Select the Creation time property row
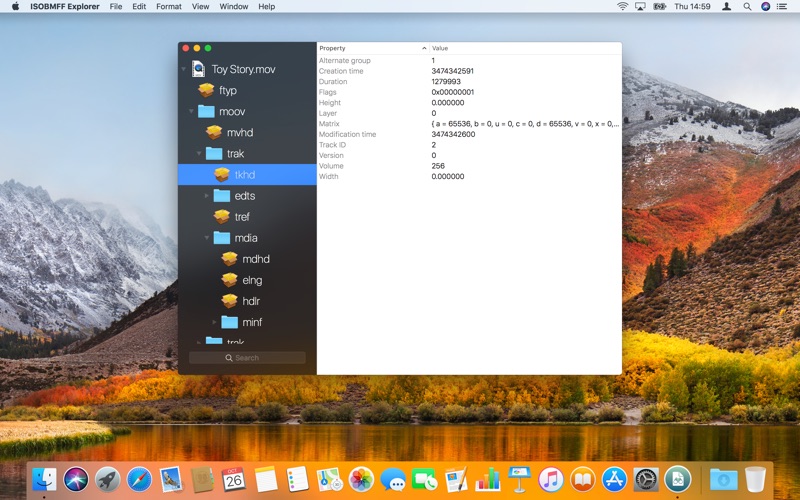The image size is (800, 500). 469,71
